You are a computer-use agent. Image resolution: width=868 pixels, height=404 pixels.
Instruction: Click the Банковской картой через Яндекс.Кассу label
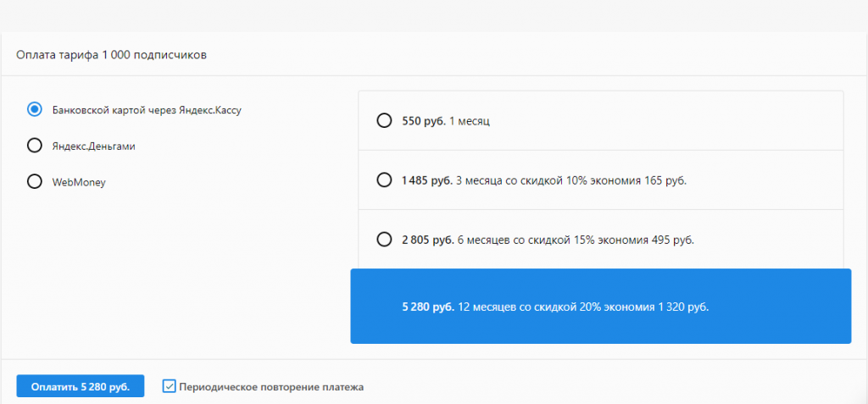[x=147, y=109]
